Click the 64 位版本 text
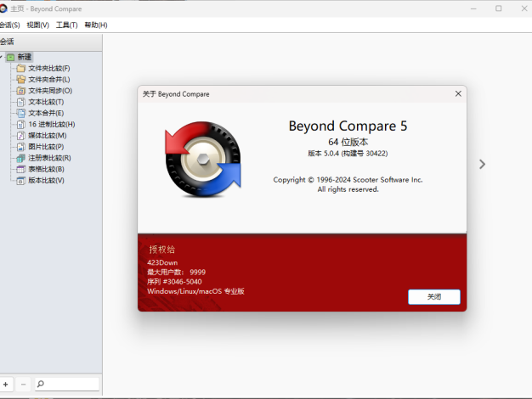This screenshot has height=399, width=532. coord(348,142)
